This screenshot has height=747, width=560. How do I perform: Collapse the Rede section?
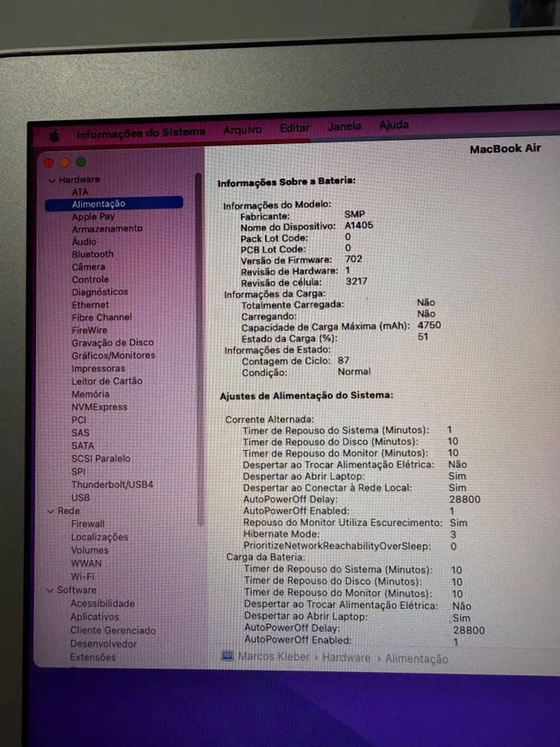[51, 511]
